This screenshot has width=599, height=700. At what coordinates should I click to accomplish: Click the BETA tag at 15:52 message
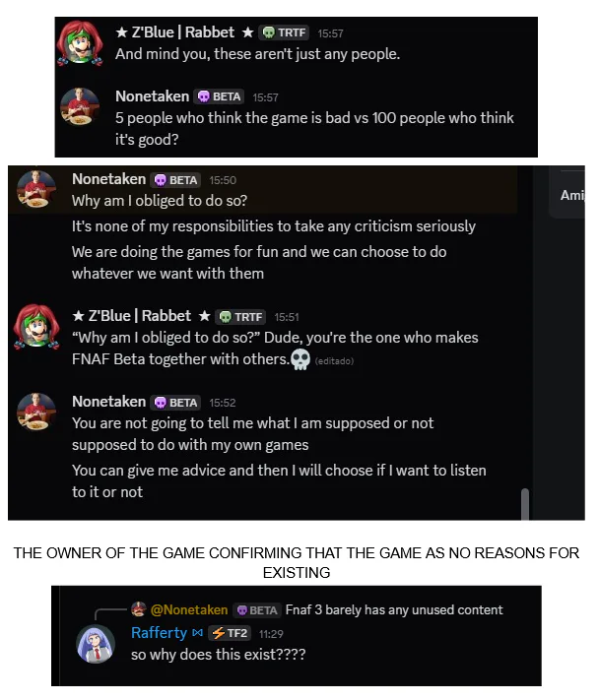(175, 403)
